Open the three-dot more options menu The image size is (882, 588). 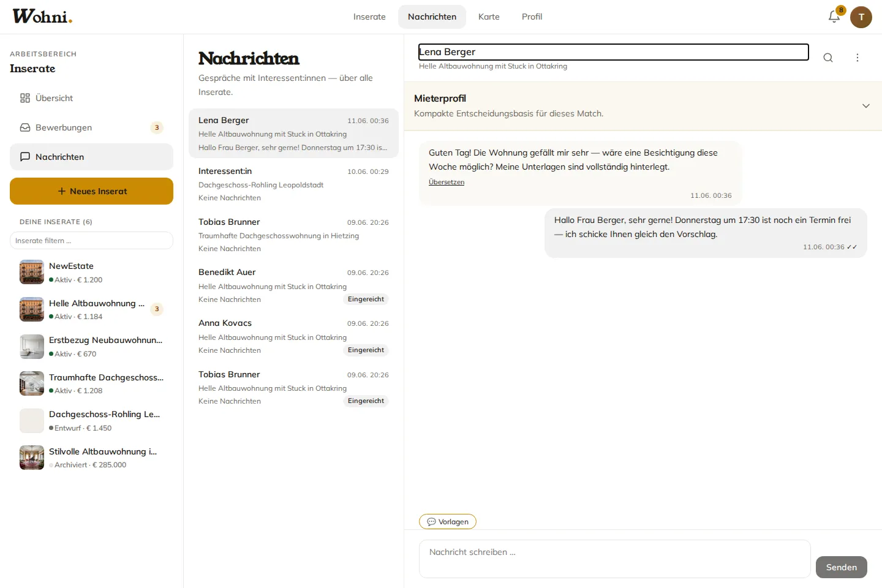click(x=858, y=58)
